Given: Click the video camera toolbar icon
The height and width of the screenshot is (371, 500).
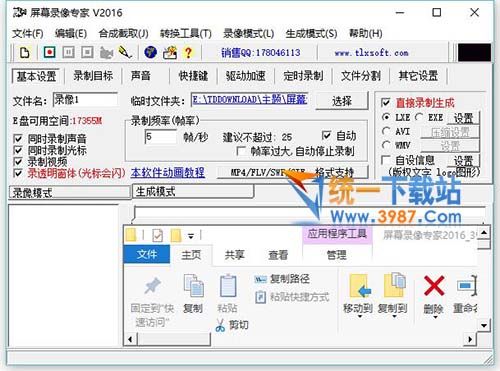Looking at the screenshot, I should click(x=106, y=53).
